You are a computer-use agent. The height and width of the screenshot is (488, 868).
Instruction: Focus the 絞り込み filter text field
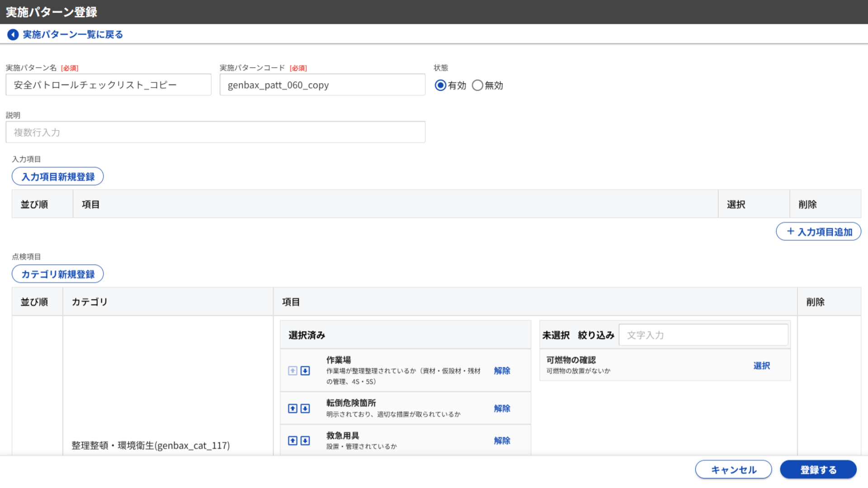(x=703, y=335)
